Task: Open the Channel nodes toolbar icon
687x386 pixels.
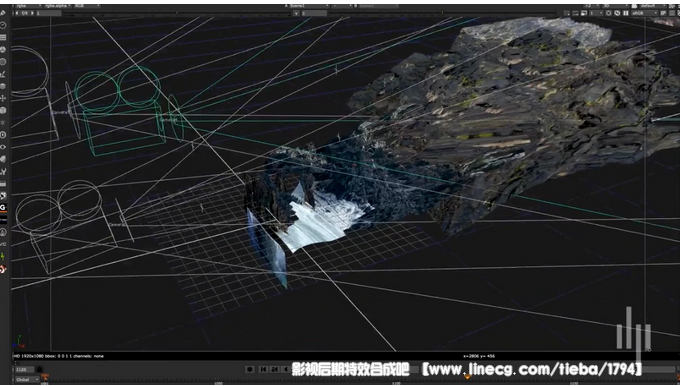Action: click(x=3, y=38)
